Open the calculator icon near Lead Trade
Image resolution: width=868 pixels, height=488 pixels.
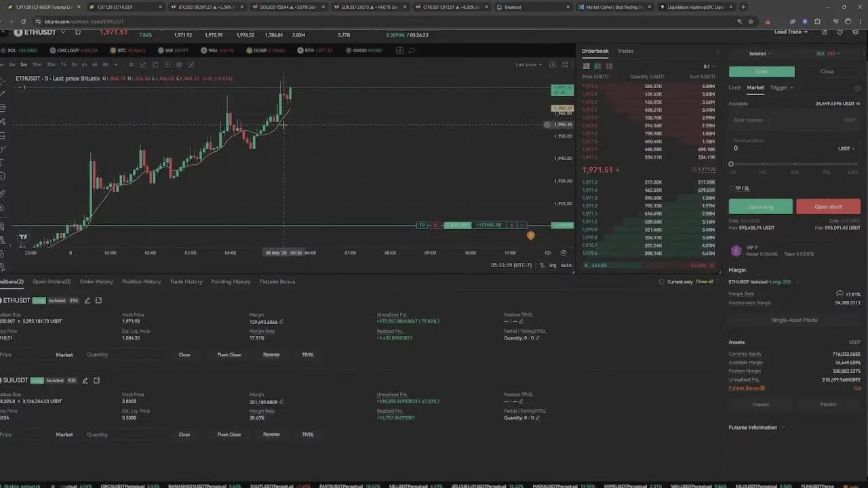click(825, 32)
